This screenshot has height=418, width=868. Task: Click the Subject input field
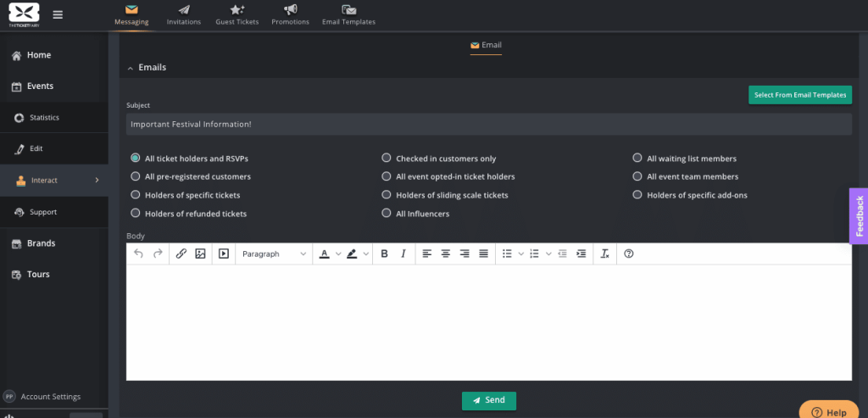click(489, 124)
